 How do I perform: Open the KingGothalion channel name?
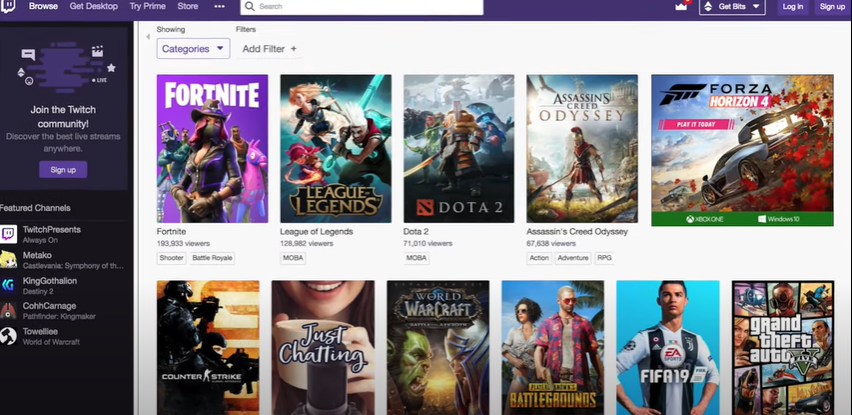point(49,281)
